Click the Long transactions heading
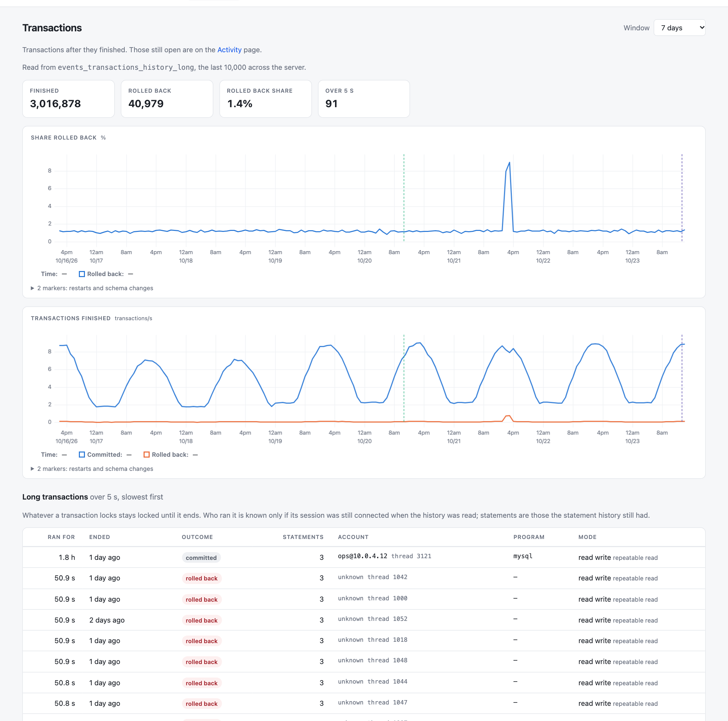The width and height of the screenshot is (728, 721). tap(55, 497)
